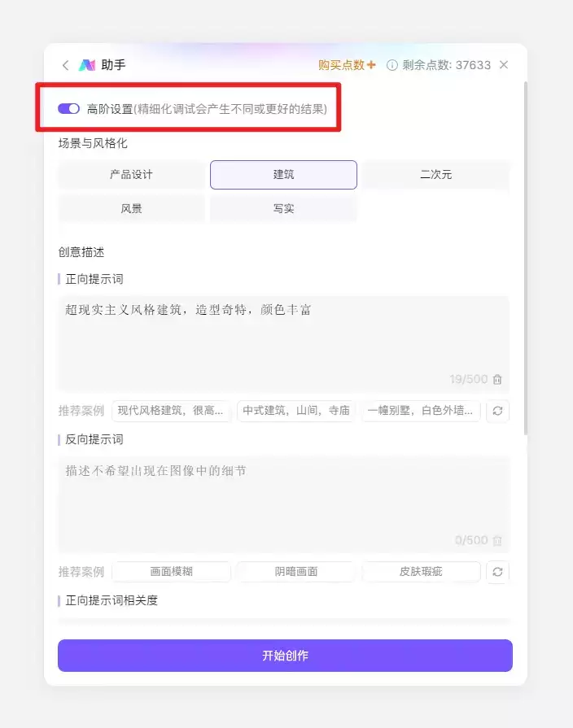Click the colorful assistant logo icon
This screenshot has width=573, height=728.
point(87,65)
